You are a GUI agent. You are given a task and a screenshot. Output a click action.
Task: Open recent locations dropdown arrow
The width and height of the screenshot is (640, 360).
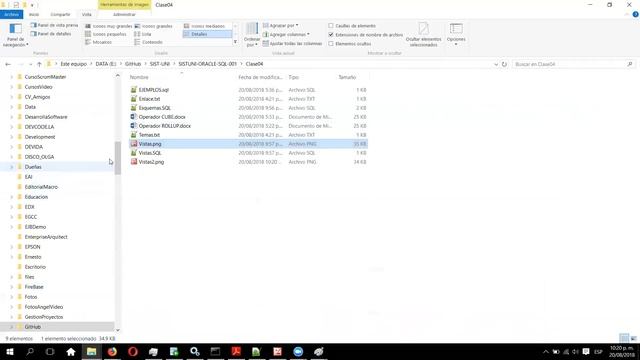30,64
